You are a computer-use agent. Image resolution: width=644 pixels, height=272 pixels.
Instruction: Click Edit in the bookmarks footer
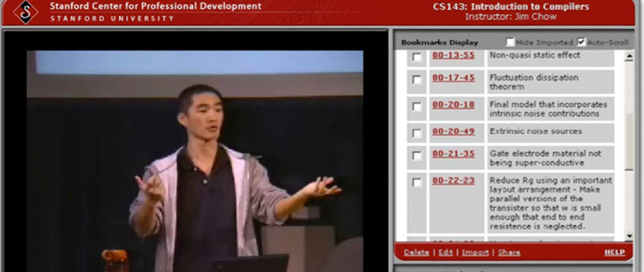445,252
